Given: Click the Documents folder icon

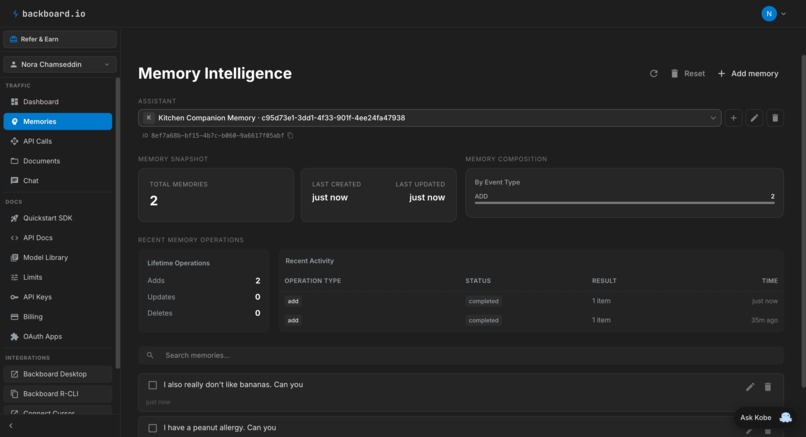Looking at the screenshot, I should (14, 161).
